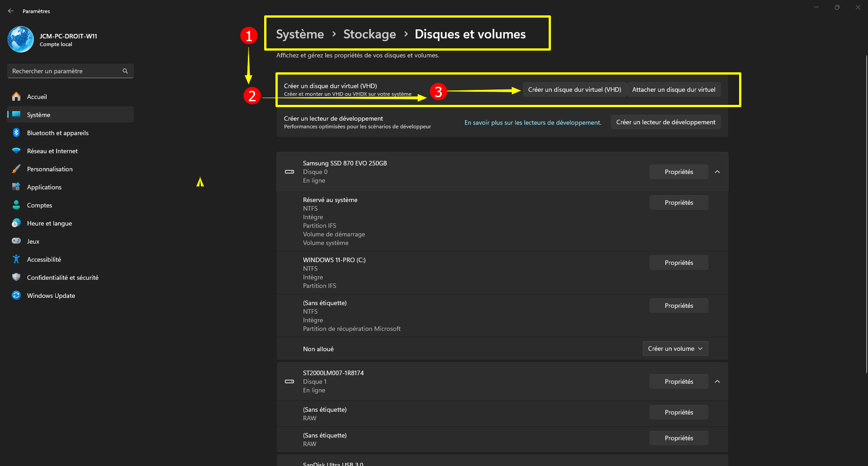Click Attacher un disque dur virtuel
The image size is (868, 466).
pyautogui.click(x=674, y=89)
